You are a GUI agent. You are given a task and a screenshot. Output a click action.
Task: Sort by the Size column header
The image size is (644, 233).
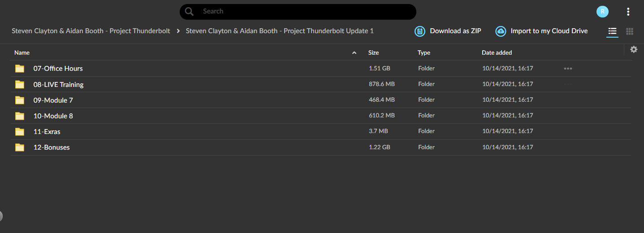[373, 52]
